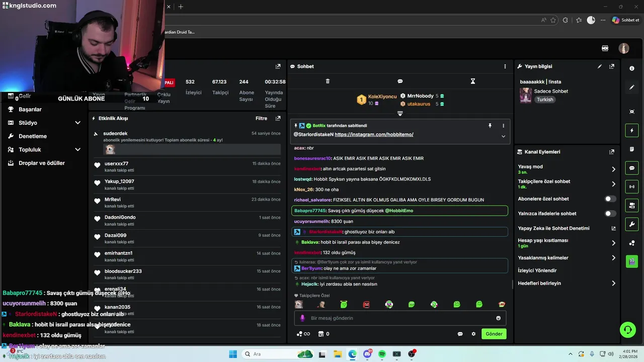Click the Ara taskbar search box

(x=278, y=354)
